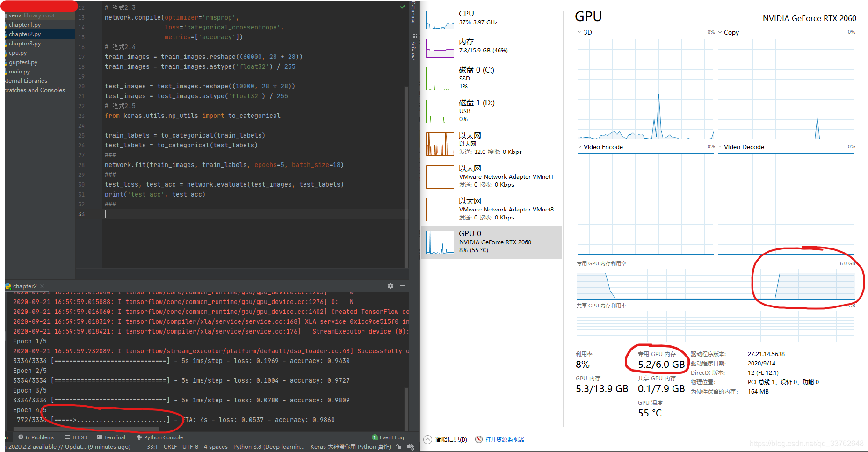Click the network.fit code line
The image size is (868, 452).
pos(224,165)
